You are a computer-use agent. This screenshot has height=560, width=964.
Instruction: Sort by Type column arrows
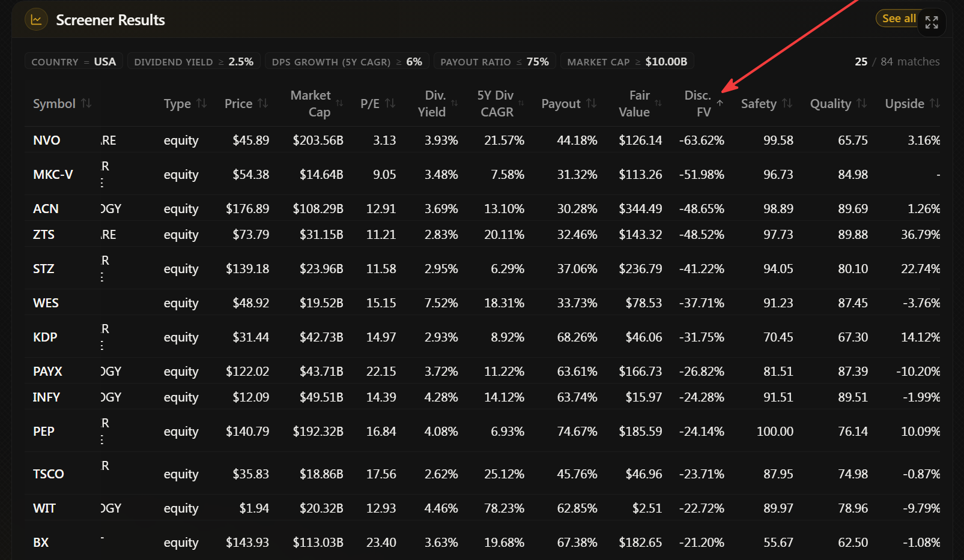(x=202, y=103)
